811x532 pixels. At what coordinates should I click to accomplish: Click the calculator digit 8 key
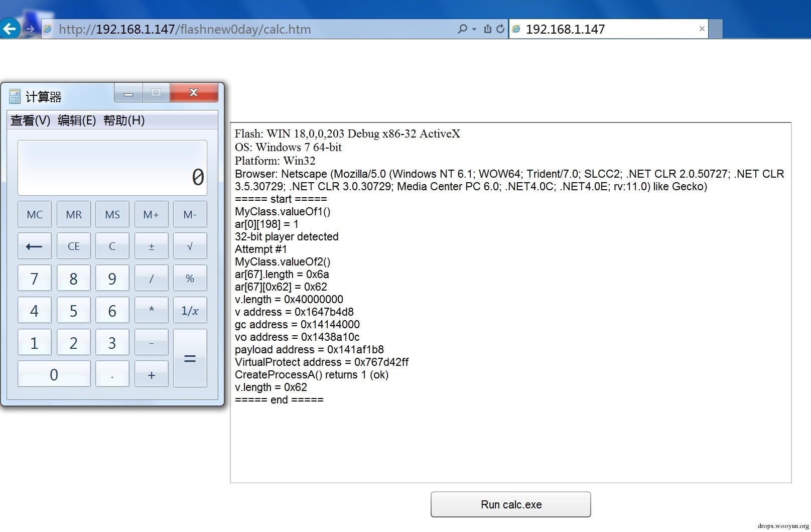point(74,278)
